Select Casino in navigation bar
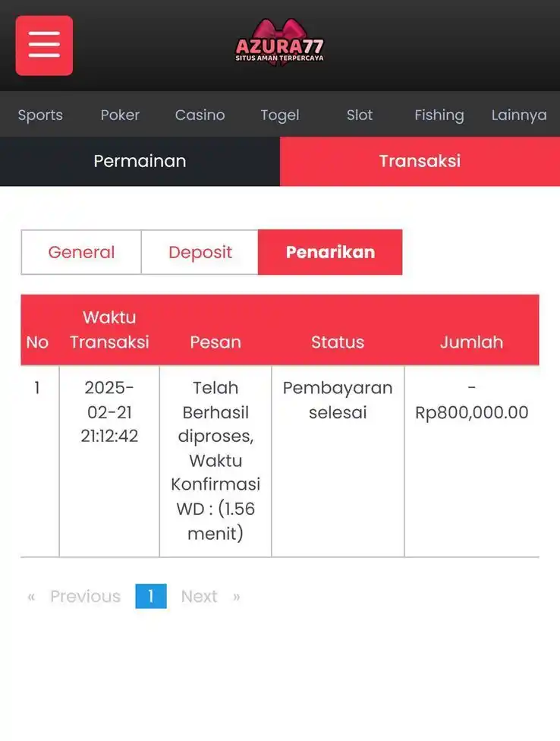560x741 pixels. pyautogui.click(x=200, y=115)
